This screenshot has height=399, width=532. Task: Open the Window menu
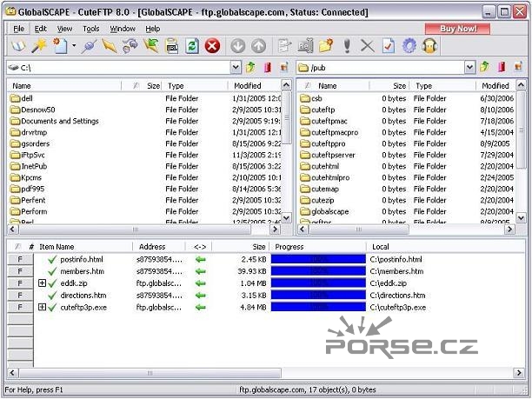123,29
